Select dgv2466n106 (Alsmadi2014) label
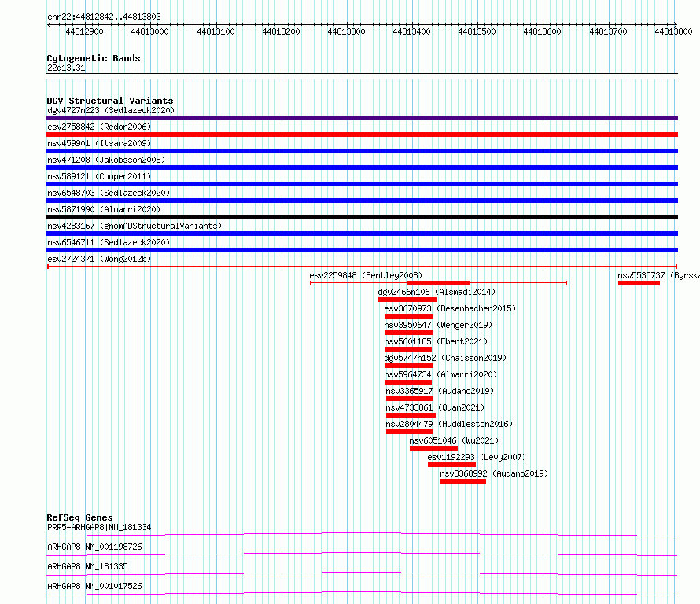 (437, 292)
